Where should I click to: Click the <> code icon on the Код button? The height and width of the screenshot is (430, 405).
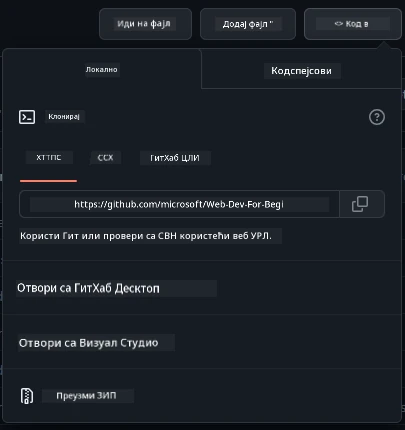tap(338, 24)
